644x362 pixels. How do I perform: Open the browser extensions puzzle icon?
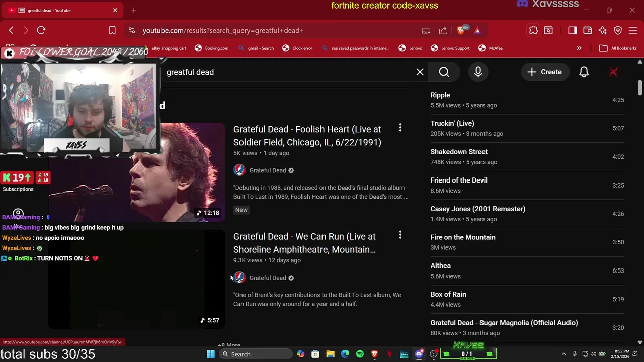(x=533, y=30)
